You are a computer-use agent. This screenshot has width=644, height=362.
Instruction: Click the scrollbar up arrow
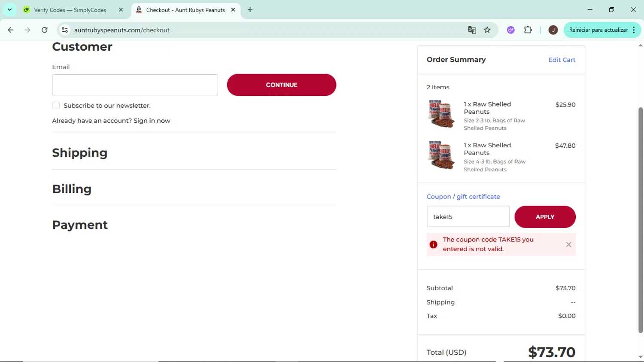tap(641, 45)
